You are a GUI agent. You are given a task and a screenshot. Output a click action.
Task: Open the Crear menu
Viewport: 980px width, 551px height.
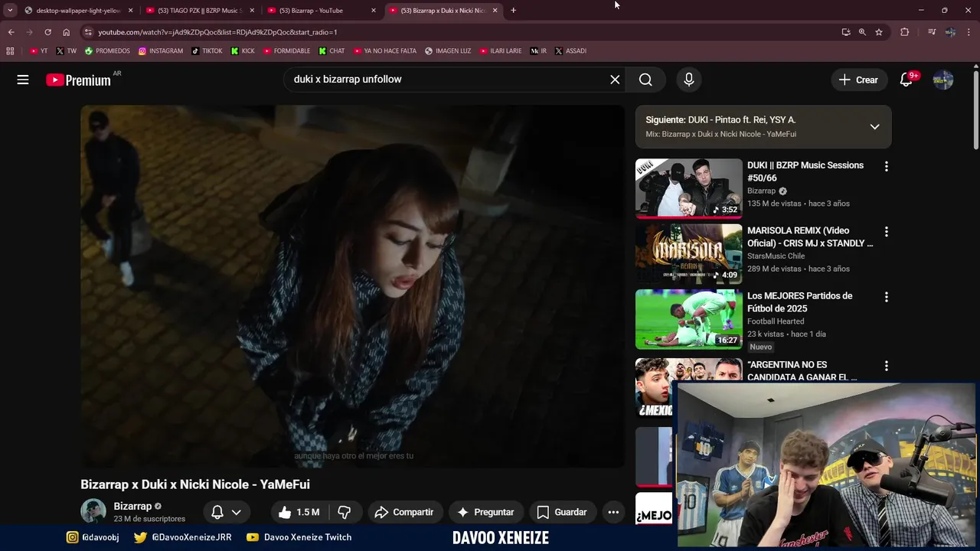tap(859, 80)
